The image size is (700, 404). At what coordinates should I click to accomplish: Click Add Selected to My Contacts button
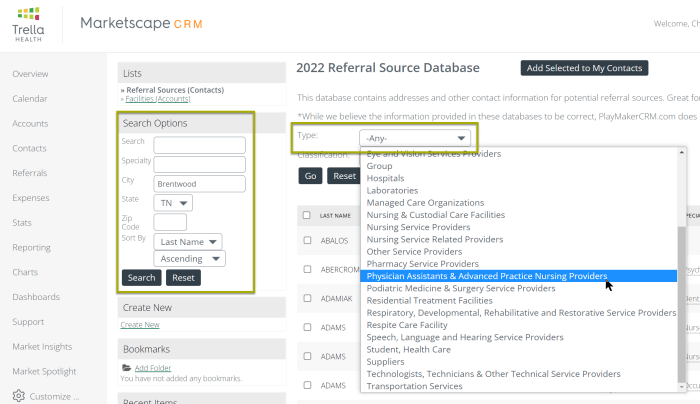pyautogui.click(x=584, y=68)
